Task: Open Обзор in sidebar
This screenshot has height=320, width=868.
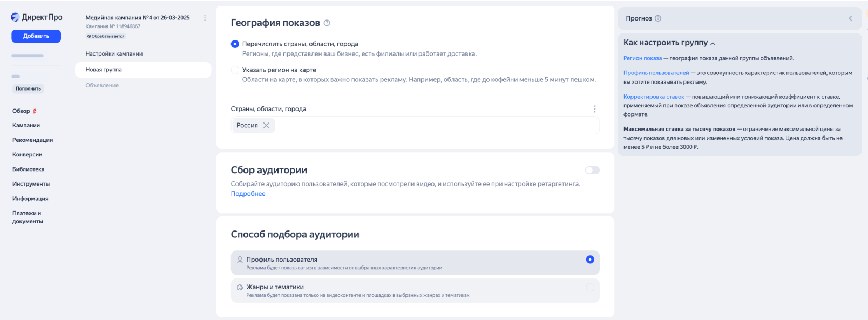Action: pos(22,111)
